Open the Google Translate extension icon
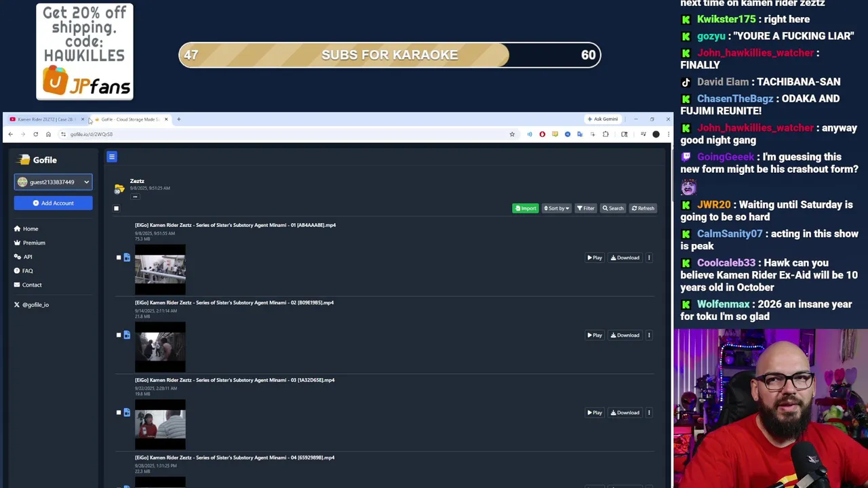This screenshot has width=868, height=488. click(580, 134)
